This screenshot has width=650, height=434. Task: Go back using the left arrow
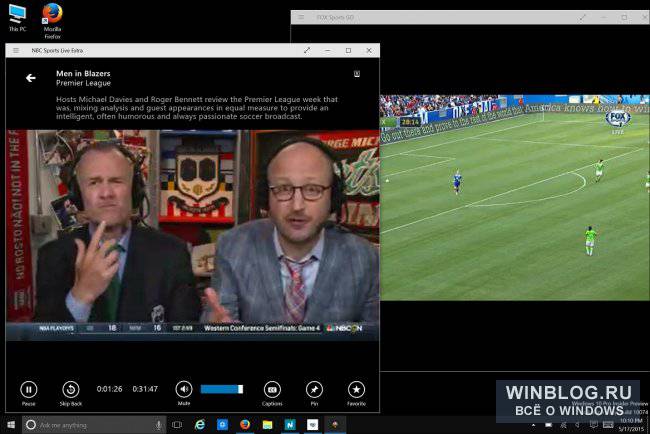pos(31,78)
